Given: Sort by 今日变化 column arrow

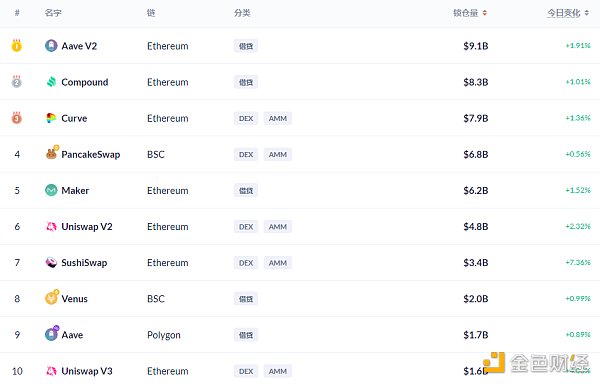Looking at the screenshot, I should [586, 13].
